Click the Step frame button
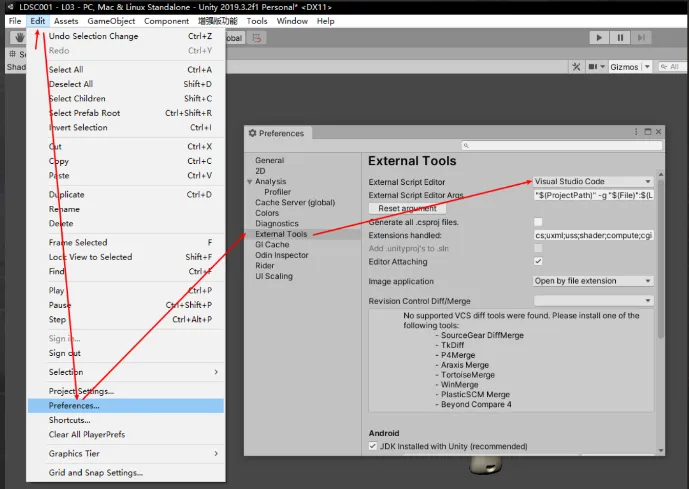 643,38
